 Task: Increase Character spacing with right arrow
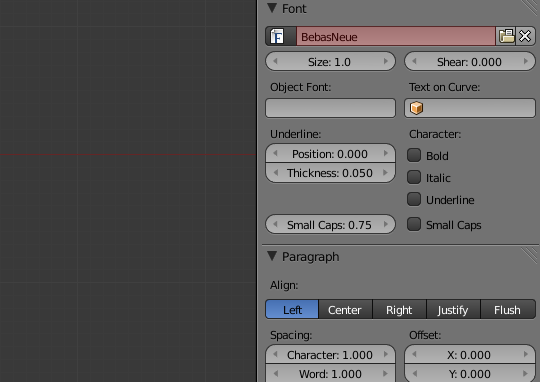click(x=386, y=354)
